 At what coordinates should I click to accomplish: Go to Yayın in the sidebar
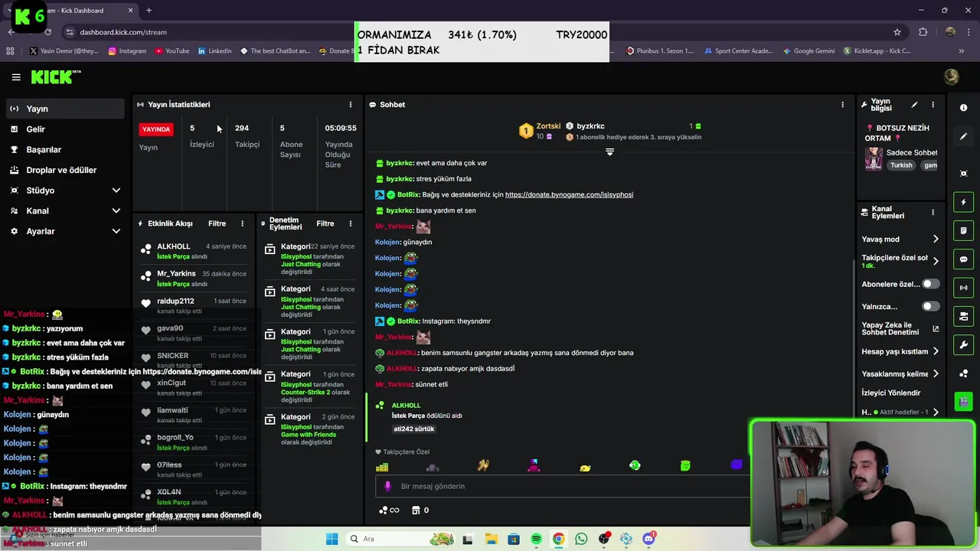[65, 109]
